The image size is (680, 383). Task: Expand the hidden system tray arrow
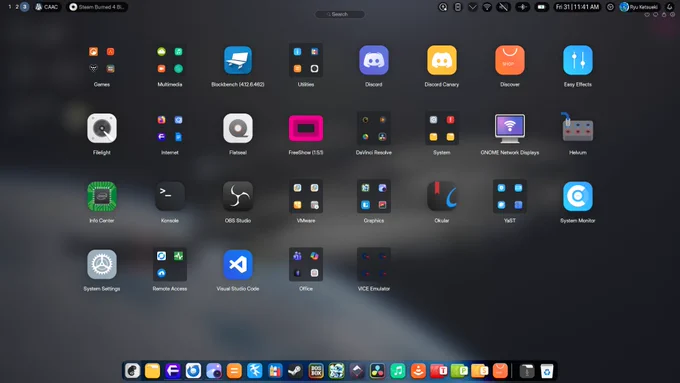click(x=472, y=7)
